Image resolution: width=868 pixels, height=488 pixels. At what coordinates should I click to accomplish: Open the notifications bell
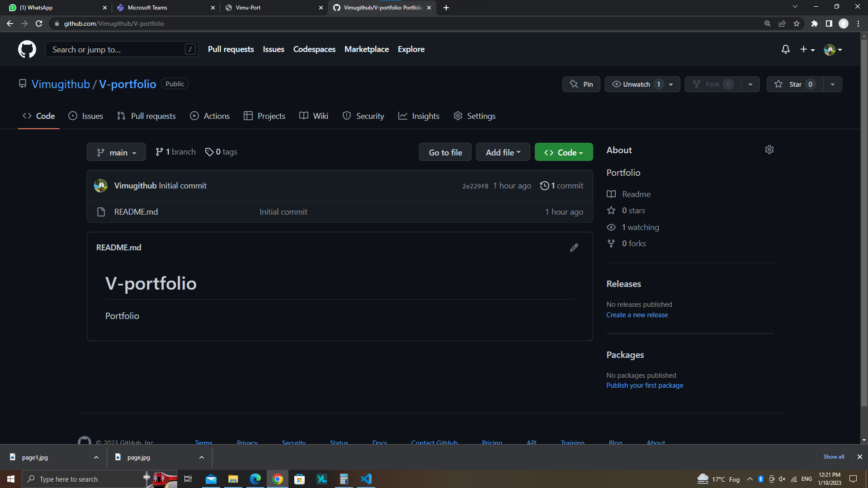tap(785, 49)
